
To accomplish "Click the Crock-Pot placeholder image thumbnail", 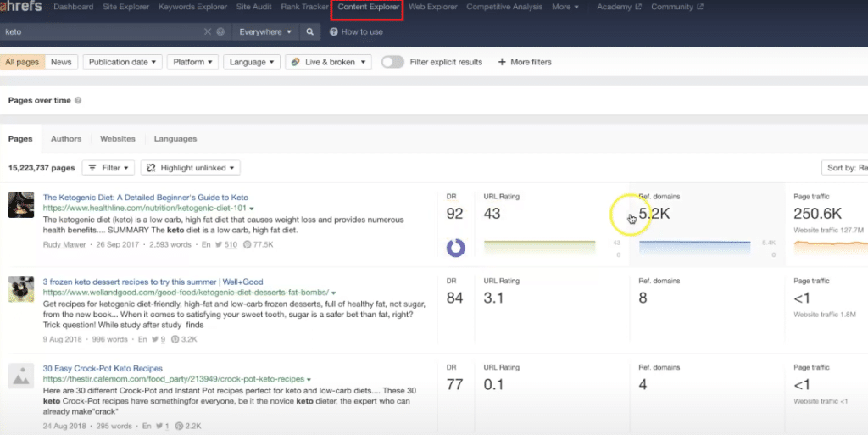I will (x=21, y=376).
